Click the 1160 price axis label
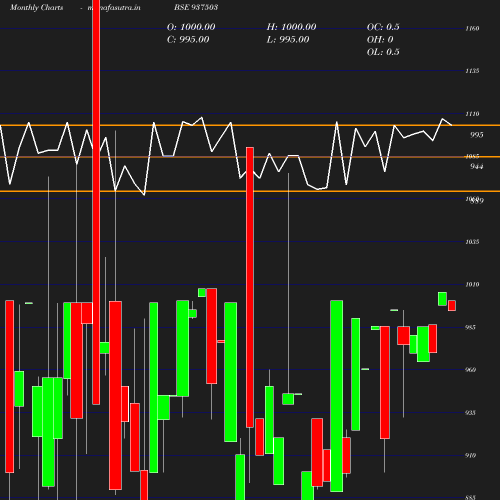500x500 pixels. [x=472, y=28]
